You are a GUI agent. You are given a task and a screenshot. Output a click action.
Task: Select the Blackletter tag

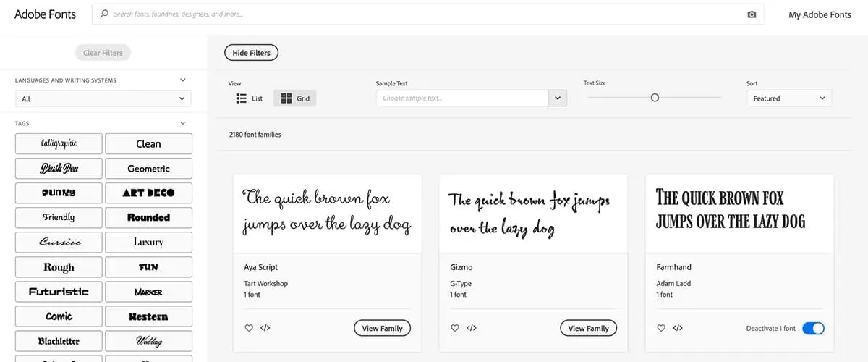pyautogui.click(x=59, y=341)
